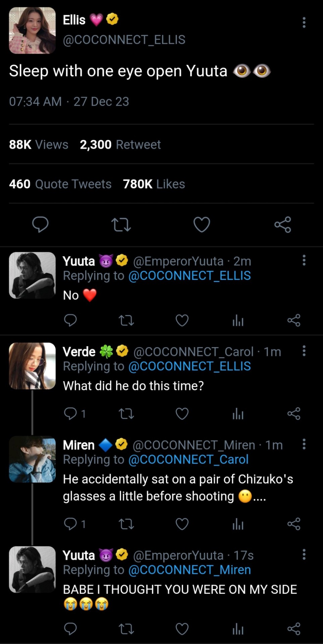Open Ellis's profile picture

[32, 31]
